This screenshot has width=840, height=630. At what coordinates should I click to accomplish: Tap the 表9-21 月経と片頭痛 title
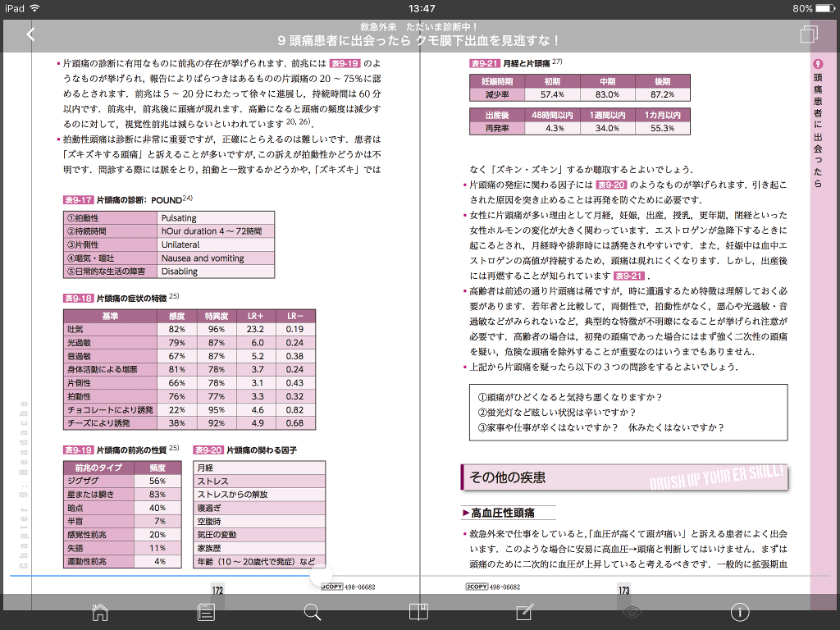click(515, 63)
